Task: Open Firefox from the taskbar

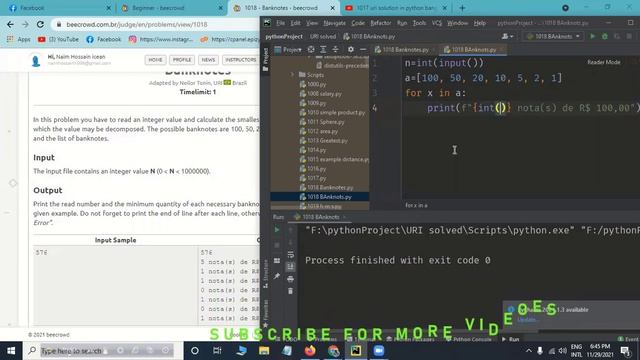Action: coord(310,351)
